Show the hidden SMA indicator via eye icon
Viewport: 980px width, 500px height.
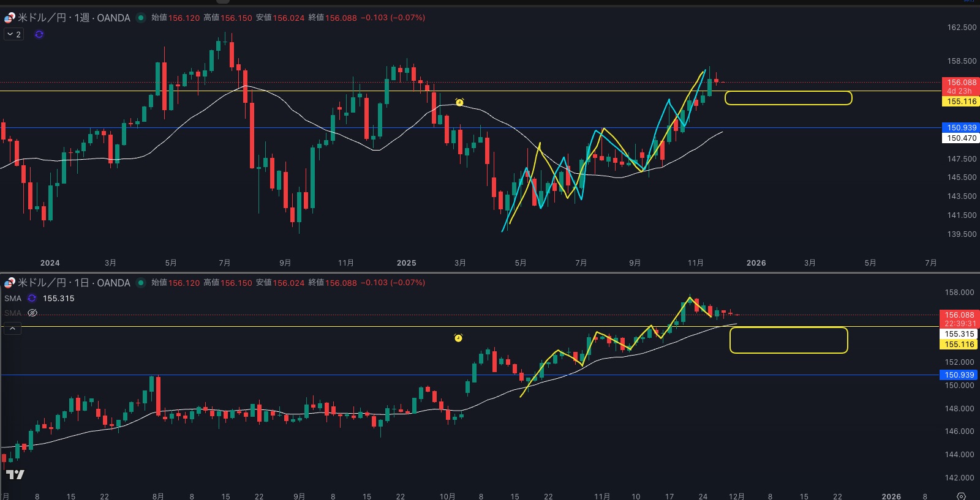point(32,313)
